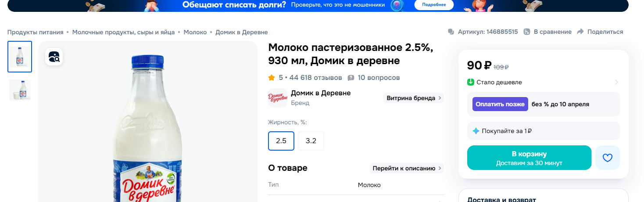Select 3.2 fat percentage option
This screenshot has height=202, width=644.
(x=311, y=141)
